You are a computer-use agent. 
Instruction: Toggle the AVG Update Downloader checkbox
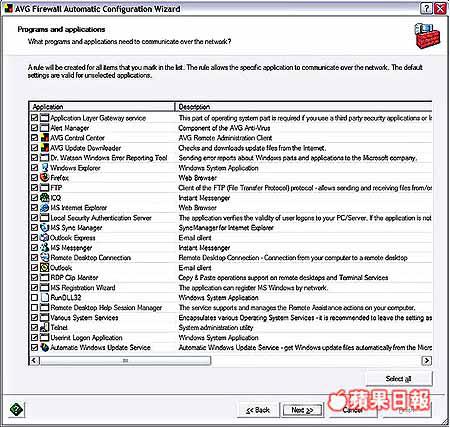point(34,148)
